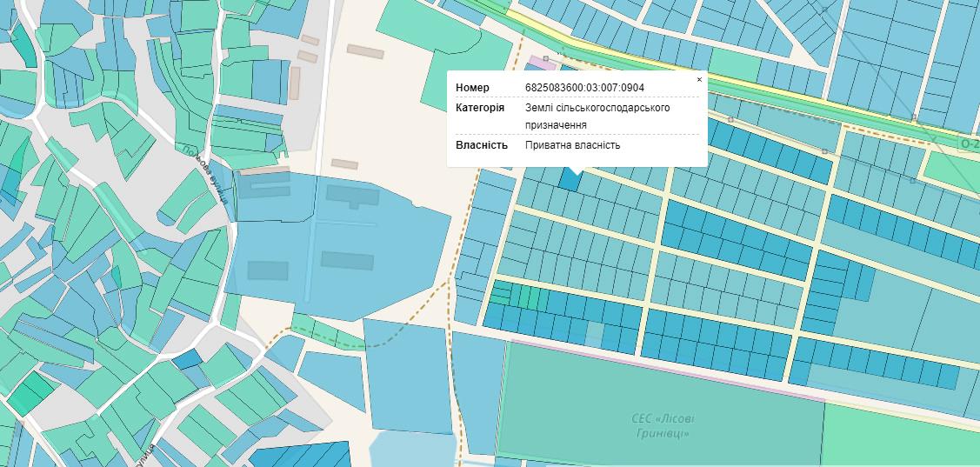Screen dimensions: 980x467
Task: Click the square node marker beside the pink parcel
Action: [x=545, y=59]
